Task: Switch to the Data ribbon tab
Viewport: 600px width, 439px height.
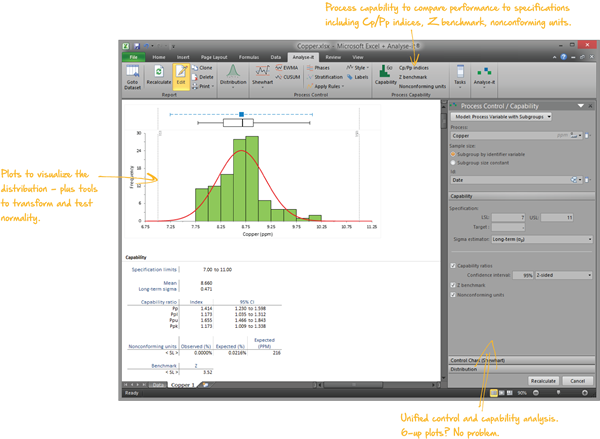Action: [x=276, y=57]
